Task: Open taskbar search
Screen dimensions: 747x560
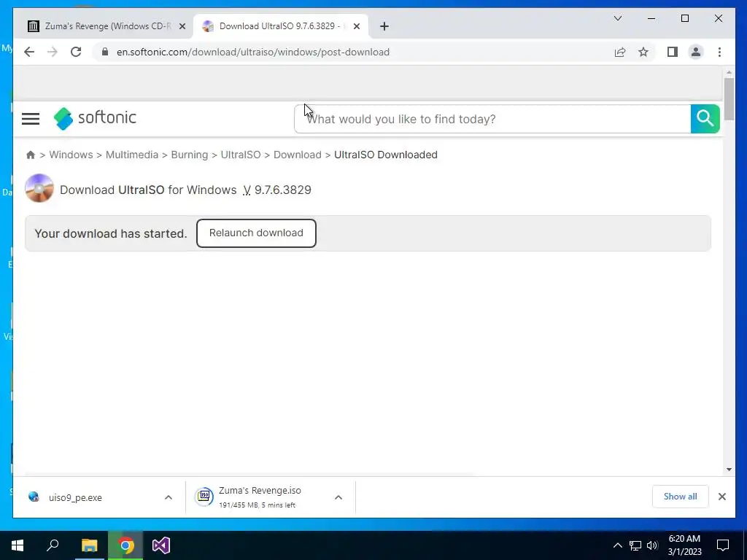Action: [53, 545]
